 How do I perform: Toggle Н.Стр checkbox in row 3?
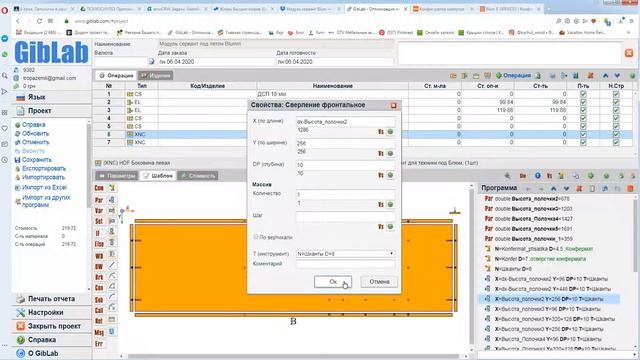click(616, 110)
